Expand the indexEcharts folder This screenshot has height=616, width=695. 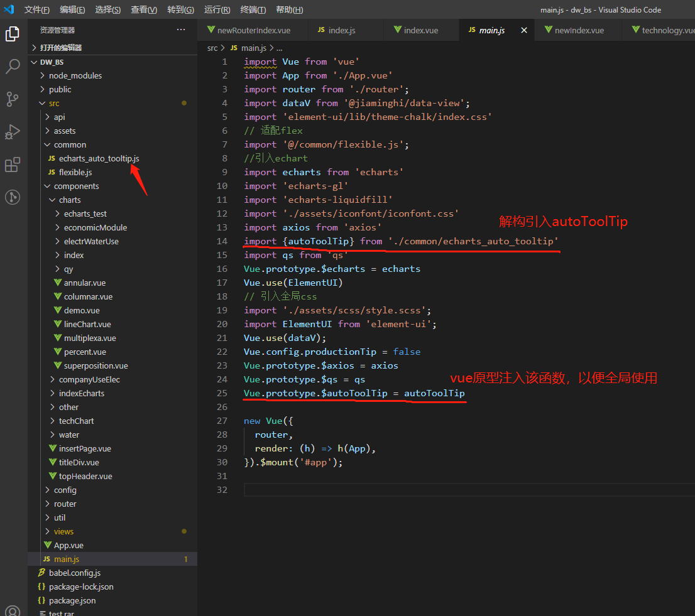[x=112, y=393]
